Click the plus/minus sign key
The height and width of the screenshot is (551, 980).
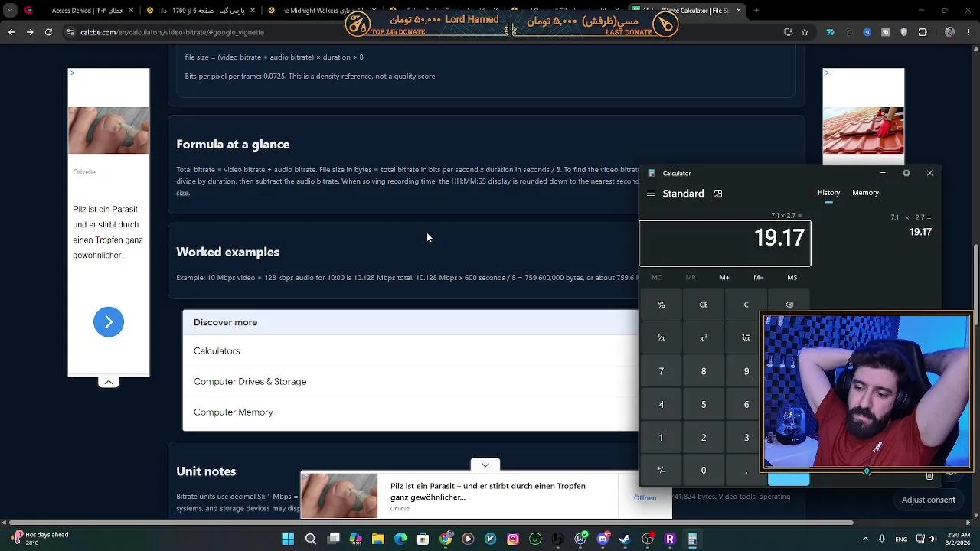(661, 471)
